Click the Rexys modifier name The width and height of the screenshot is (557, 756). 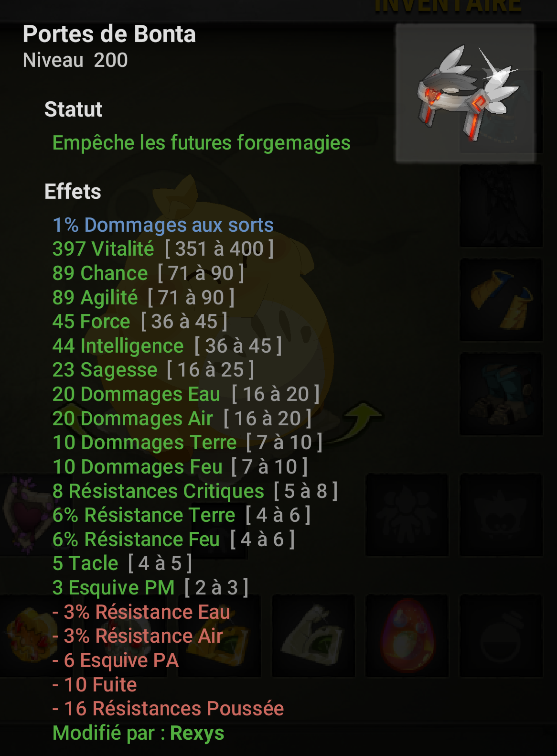(197, 733)
